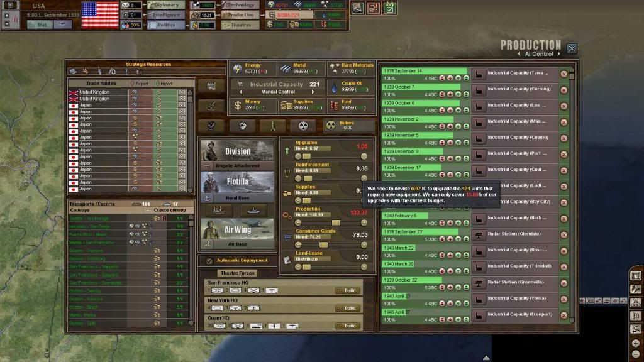The height and width of the screenshot is (362, 644).
Task: Switch to previous AI Control setting
Action: (x=519, y=54)
